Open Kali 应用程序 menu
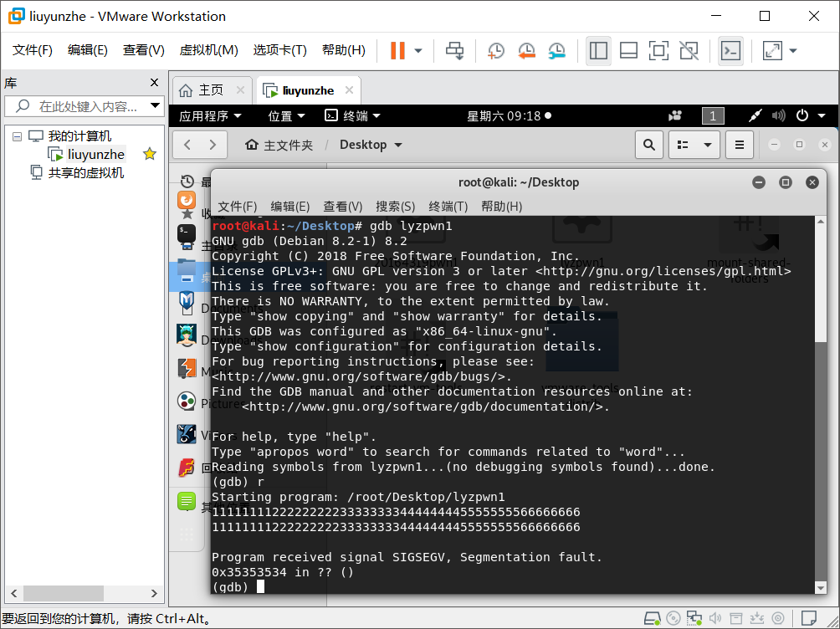The height and width of the screenshot is (629, 840). 210,115
